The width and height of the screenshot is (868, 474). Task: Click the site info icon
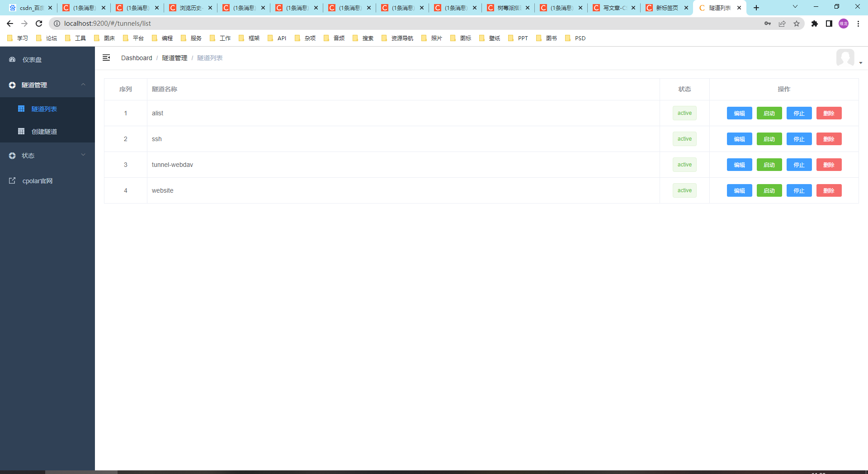57,24
